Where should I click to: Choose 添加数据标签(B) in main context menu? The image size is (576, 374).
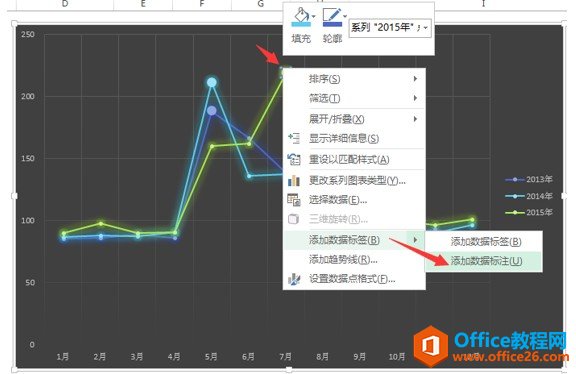tap(354, 240)
